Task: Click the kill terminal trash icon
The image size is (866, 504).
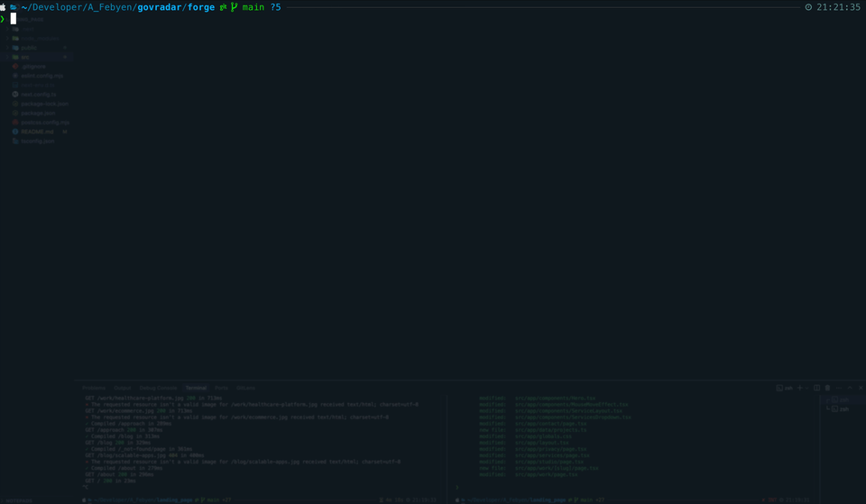Action: click(826, 388)
